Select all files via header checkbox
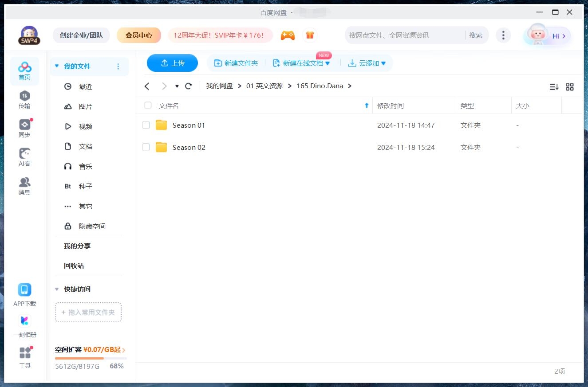This screenshot has height=387, width=588. [x=147, y=106]
